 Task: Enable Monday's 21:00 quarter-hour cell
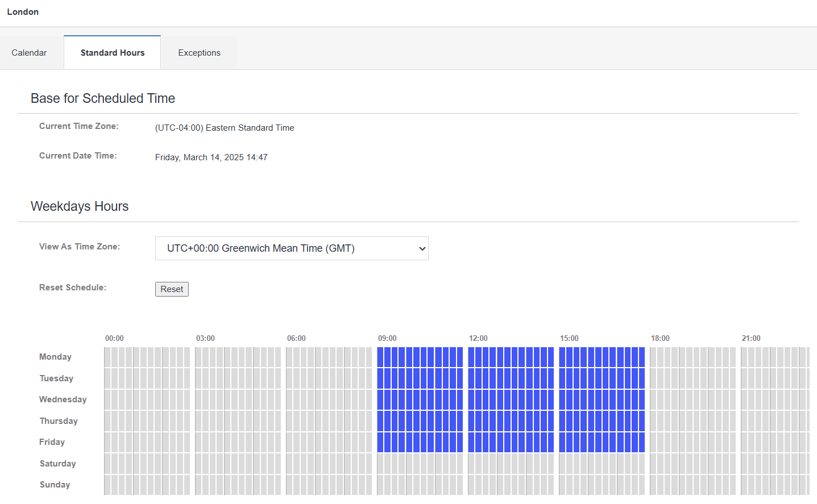point(744,357)
